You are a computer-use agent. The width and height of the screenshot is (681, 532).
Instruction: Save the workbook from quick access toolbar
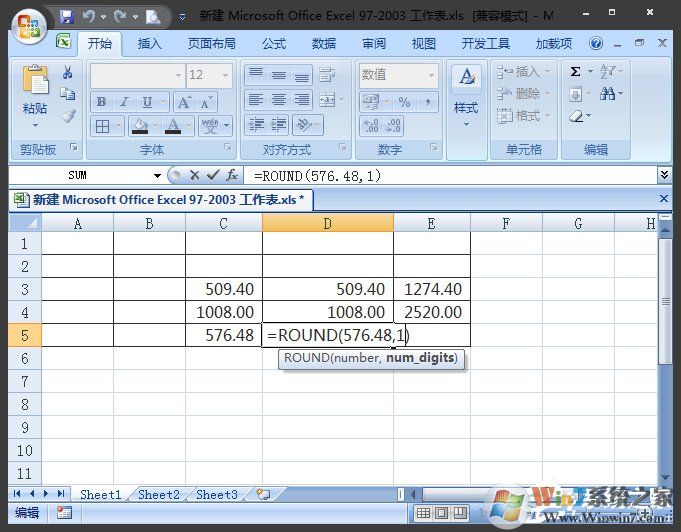point(66,16)
